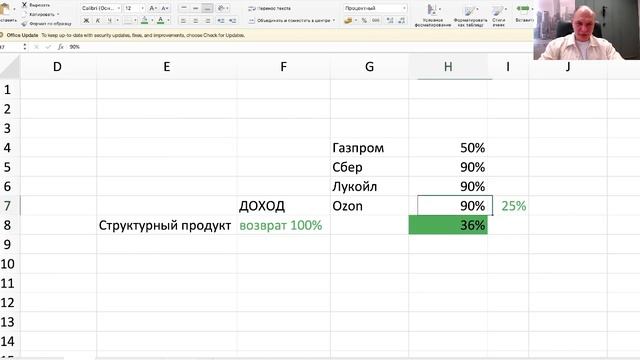The height and width of the screenshot is (360, 640).
Task: Click the currency format coins icon
Action: coord(348,20)
